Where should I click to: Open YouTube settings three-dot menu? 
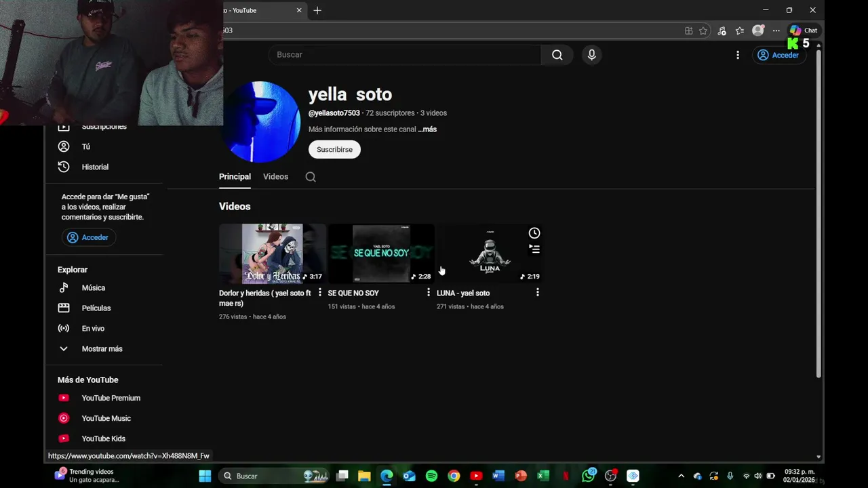click(x=738, y=55)
